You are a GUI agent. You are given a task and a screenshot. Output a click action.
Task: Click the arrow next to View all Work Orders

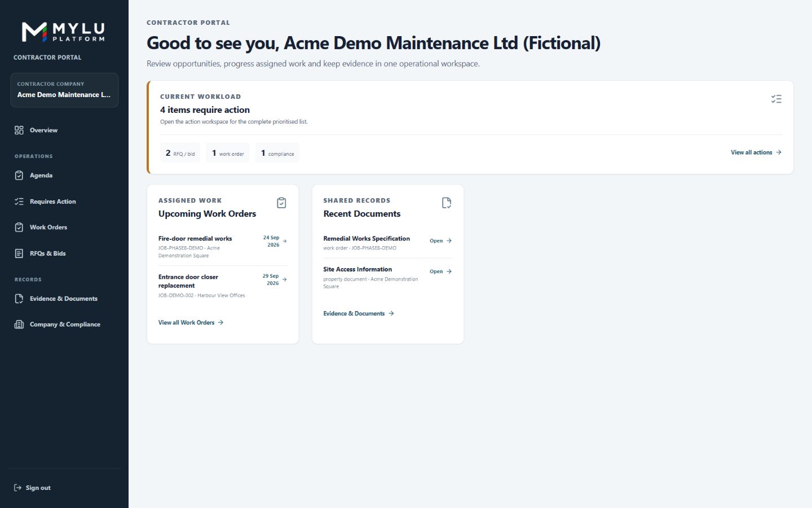click(220, 323)
